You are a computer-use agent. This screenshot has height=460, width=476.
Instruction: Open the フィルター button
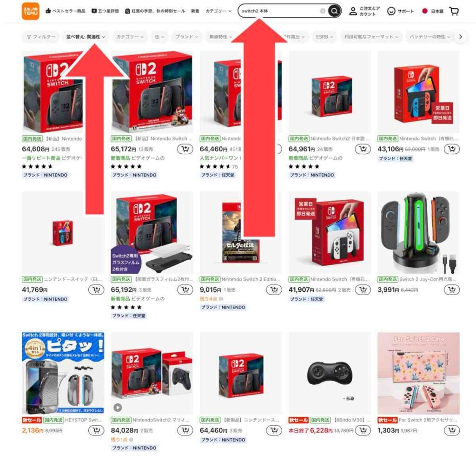(41, 37)
